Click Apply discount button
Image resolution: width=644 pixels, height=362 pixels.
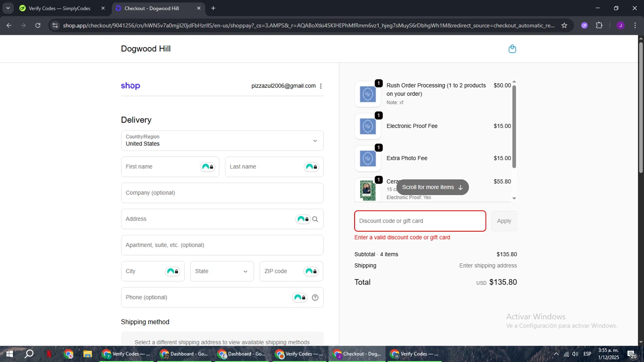[504, 221]
